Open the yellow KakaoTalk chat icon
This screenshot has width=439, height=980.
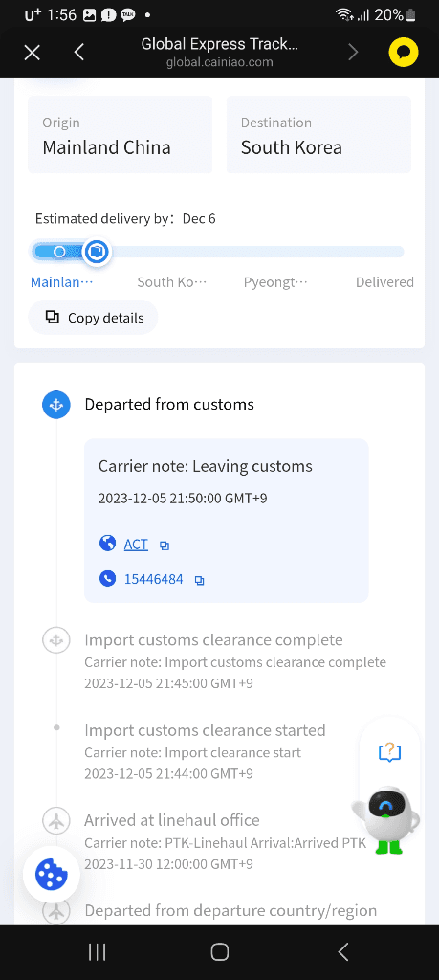click(x=404, y=53)
